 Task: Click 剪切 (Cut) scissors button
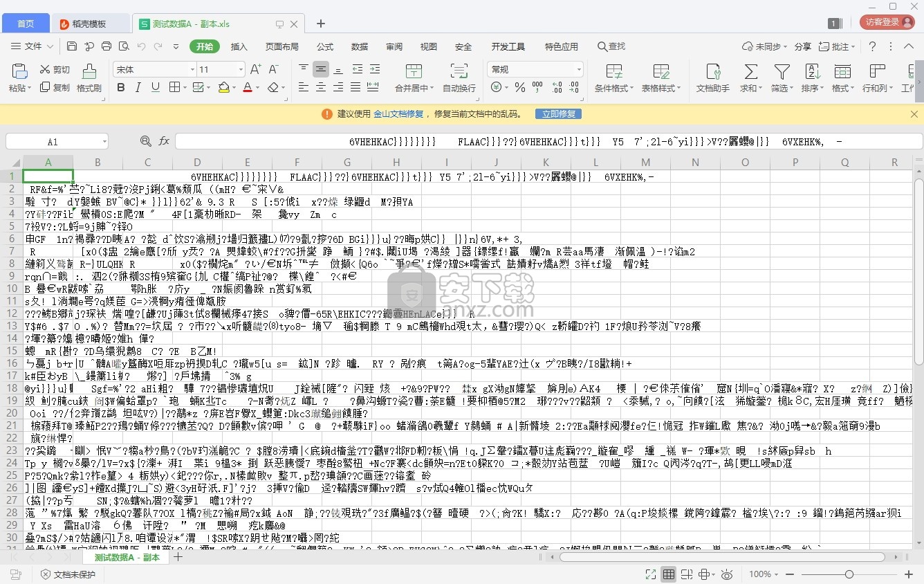click(55, 69)
